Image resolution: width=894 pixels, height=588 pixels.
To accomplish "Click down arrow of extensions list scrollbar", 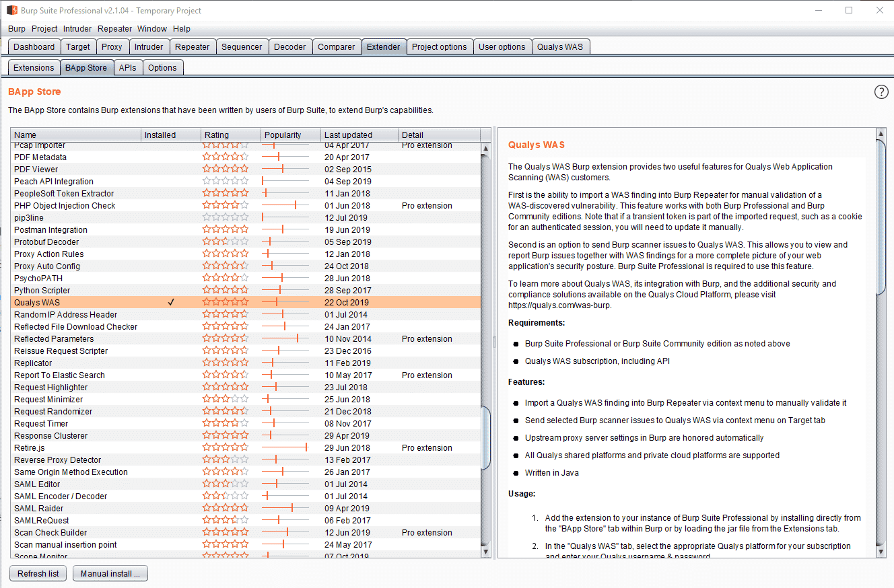I will [x=486, y=552].
